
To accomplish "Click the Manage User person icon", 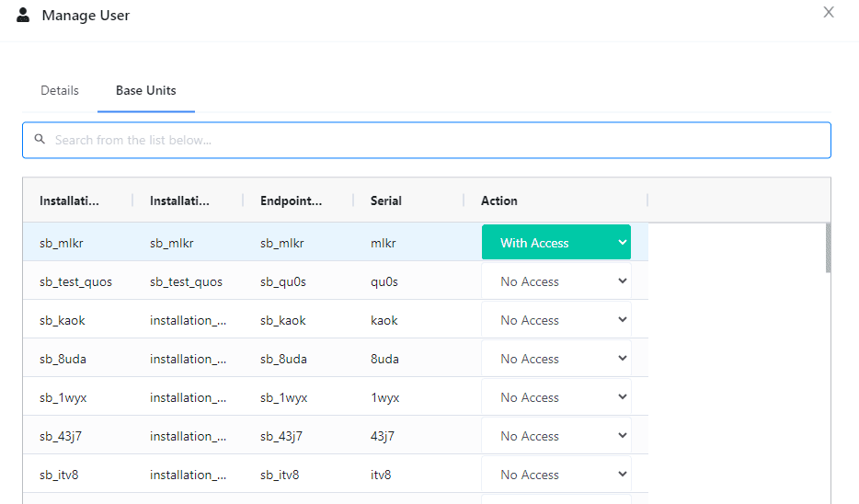I will coord(23,15).
